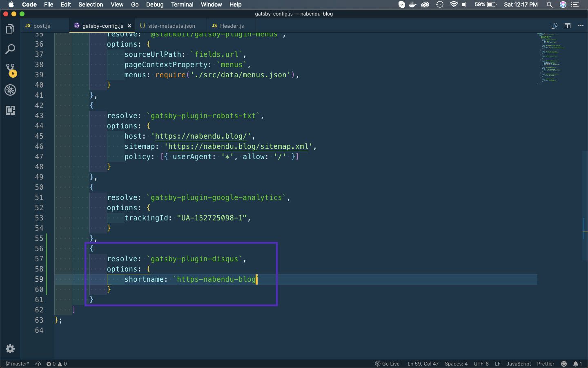Open the battery status showing 59%
This screenshot has width=588, height=368.
coord(486,4)
